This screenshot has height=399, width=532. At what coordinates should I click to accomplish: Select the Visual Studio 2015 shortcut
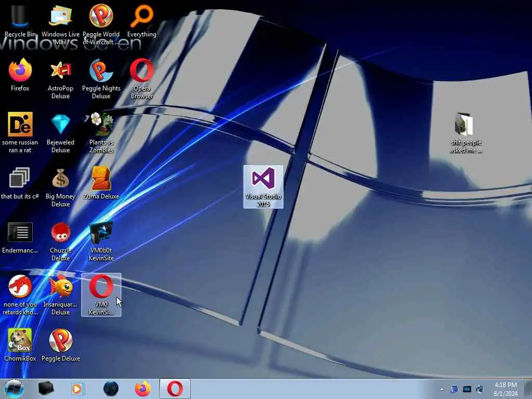pyautogui.click(x=263, y=187)
